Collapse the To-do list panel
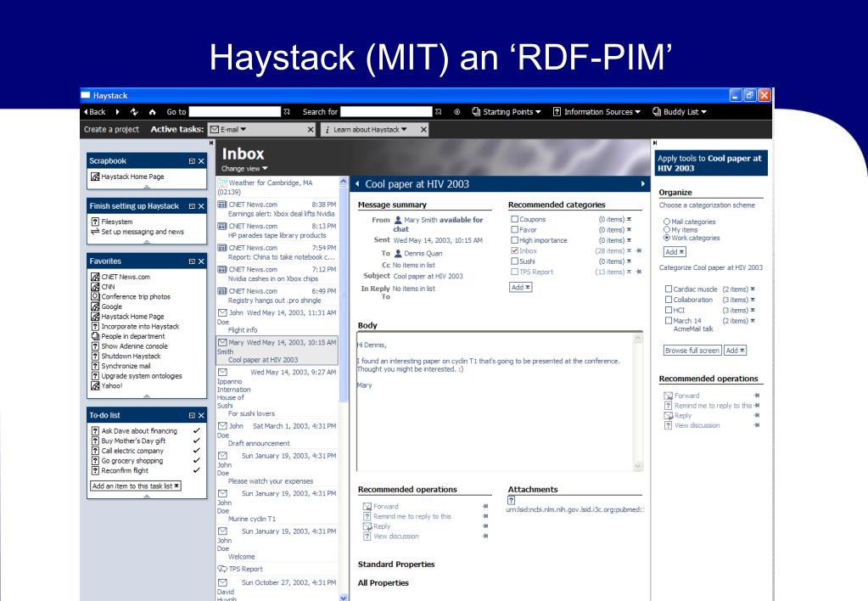Screen dimensions: 868x601 192,415
